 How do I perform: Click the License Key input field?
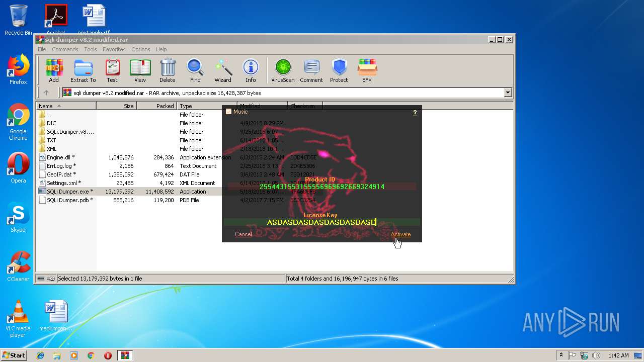point(321,222)
